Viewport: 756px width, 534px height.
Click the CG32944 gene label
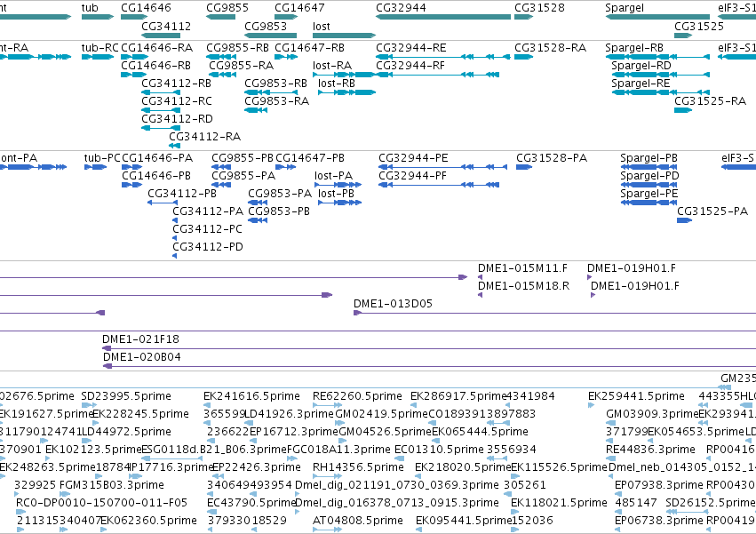click(x=401, y=8)
